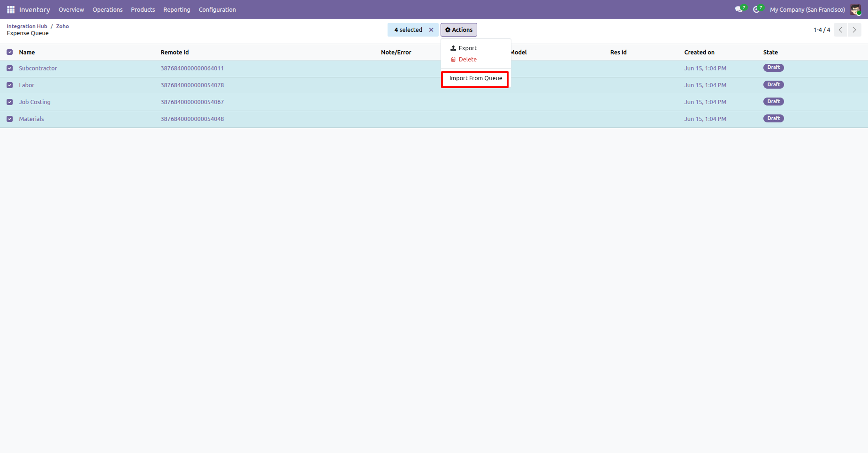The width and height of the screenshot is (868, 453).
Task: Go to the previous page arrow
Action: (x=841, y=30)
